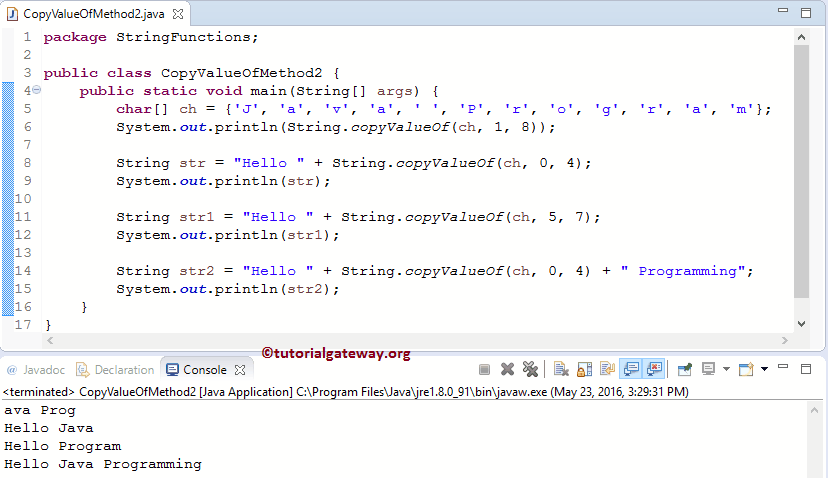The image size is (828, 478).
Task: Minimize the editor area
Action: click(783, 11)
